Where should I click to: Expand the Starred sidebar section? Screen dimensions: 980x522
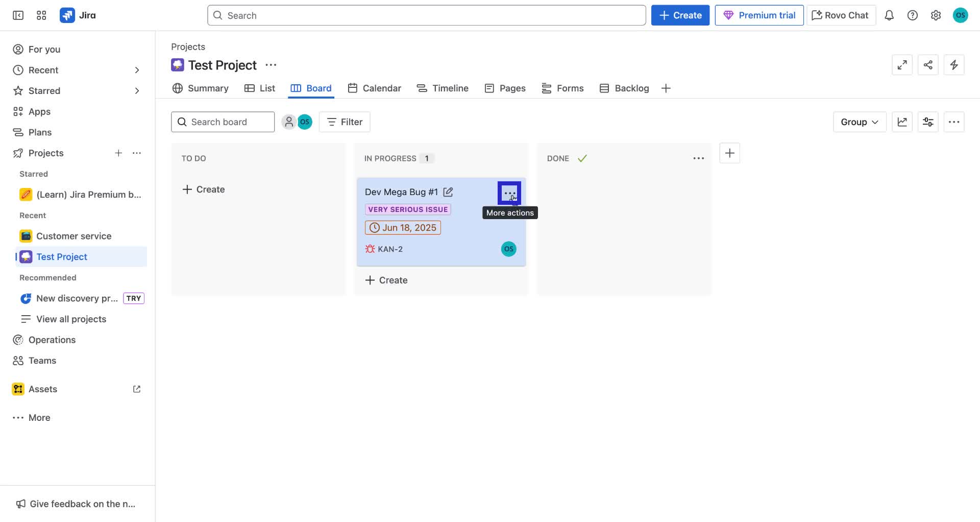(137, 90)
